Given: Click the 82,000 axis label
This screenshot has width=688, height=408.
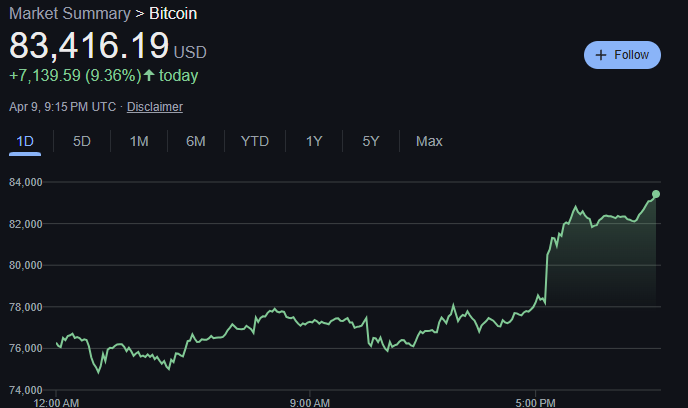Looking at the screenshot, I should (x=26, y=224).
